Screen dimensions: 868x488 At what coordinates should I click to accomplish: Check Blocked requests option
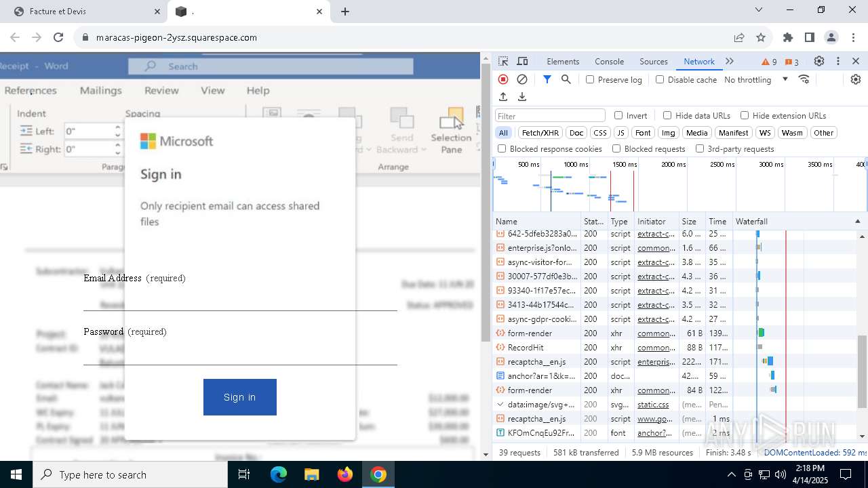(x=616, y=148)
